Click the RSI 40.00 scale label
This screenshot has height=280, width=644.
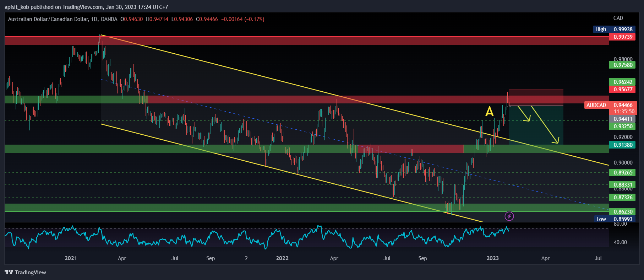pos(620,242)
